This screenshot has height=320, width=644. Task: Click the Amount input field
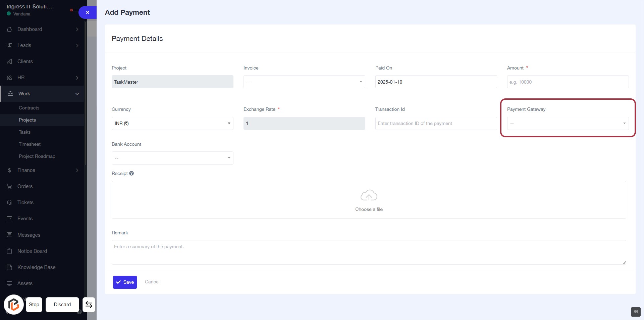click(x=568, y=82)
